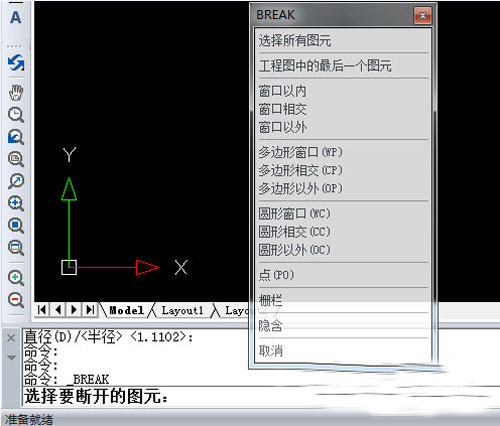500x426 pixels.
Task: Select the 窗口以外 option
Action: [343, 127]
